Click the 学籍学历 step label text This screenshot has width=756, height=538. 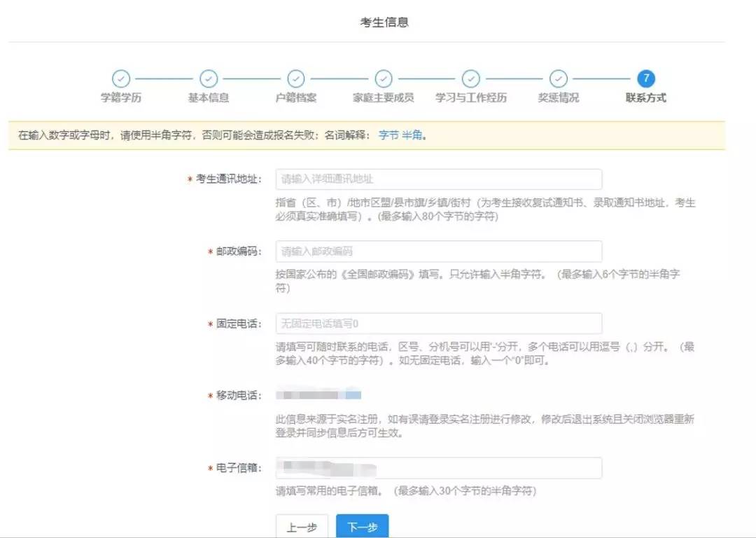pyautogui.click(x=121, y=98)
